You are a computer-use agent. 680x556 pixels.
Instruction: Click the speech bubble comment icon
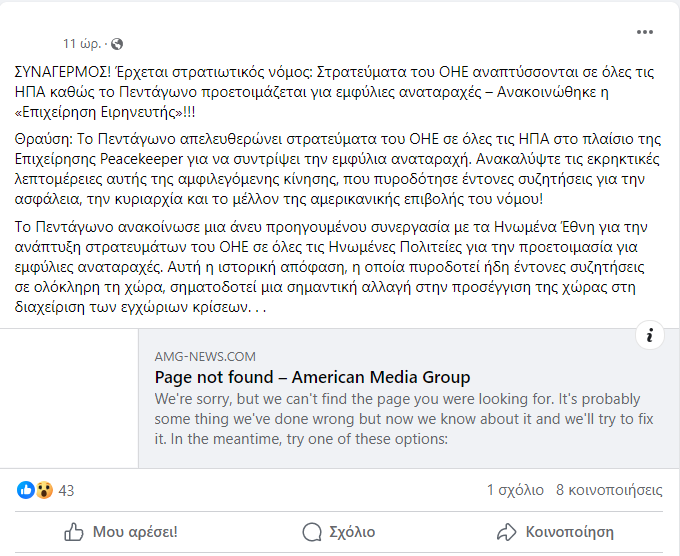312,532
